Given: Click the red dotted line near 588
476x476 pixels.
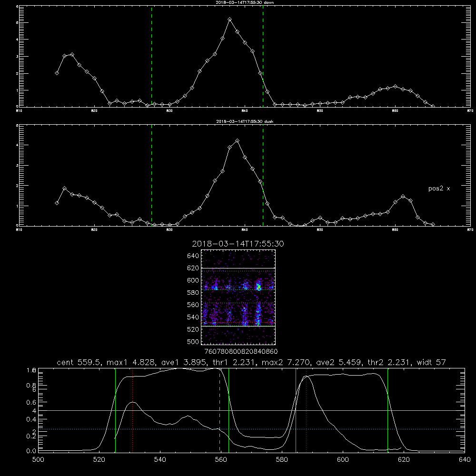Looking at the screenshot, I should click(306, 410).
